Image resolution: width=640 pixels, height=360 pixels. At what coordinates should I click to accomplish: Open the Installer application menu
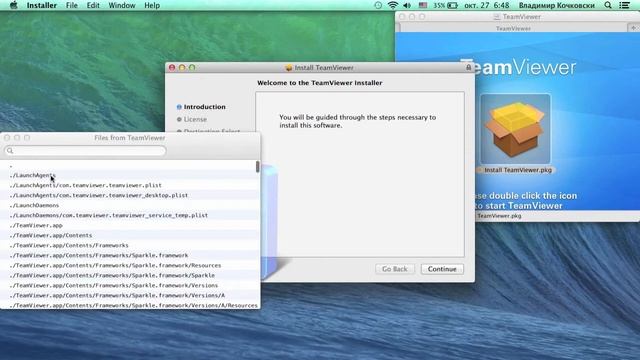[x=42, y=5]
